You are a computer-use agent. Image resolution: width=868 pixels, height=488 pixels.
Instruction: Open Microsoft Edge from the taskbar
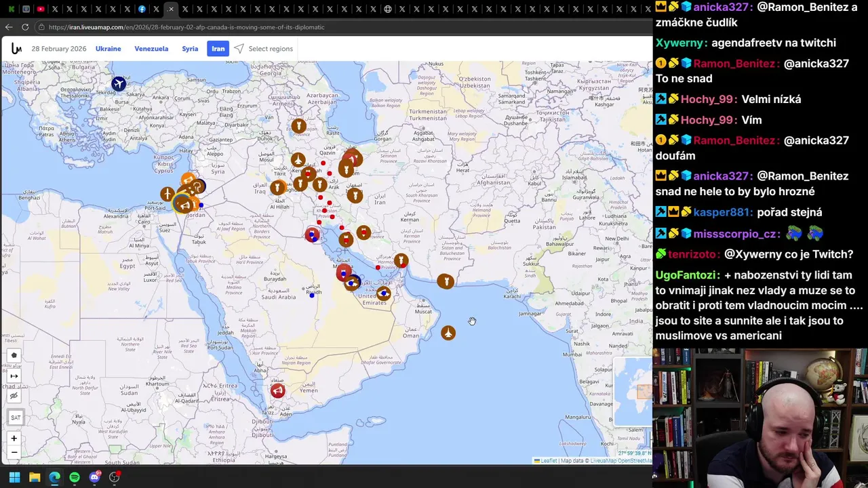(x=54, y=477)
